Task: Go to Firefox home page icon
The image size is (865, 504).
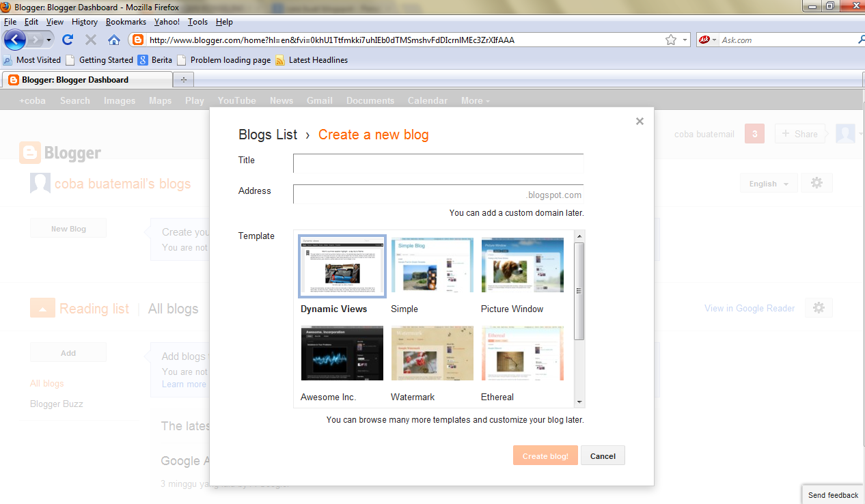Action: click(x=114, y=40)
